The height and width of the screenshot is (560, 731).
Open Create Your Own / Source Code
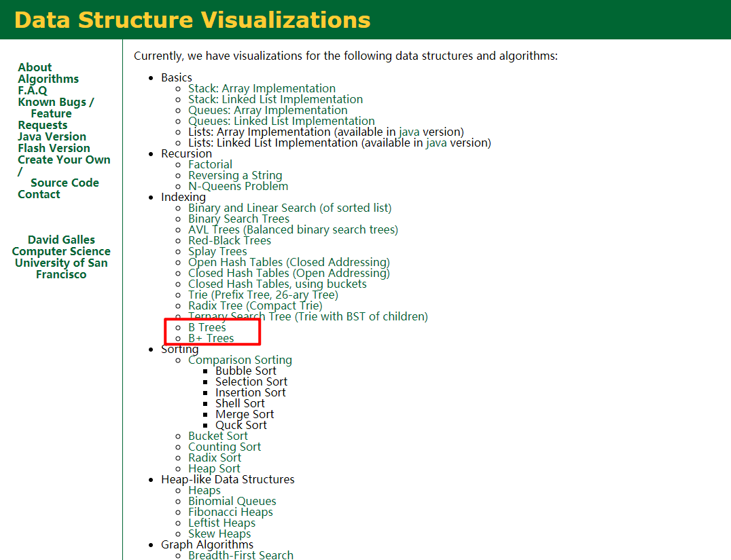(64, 171)
